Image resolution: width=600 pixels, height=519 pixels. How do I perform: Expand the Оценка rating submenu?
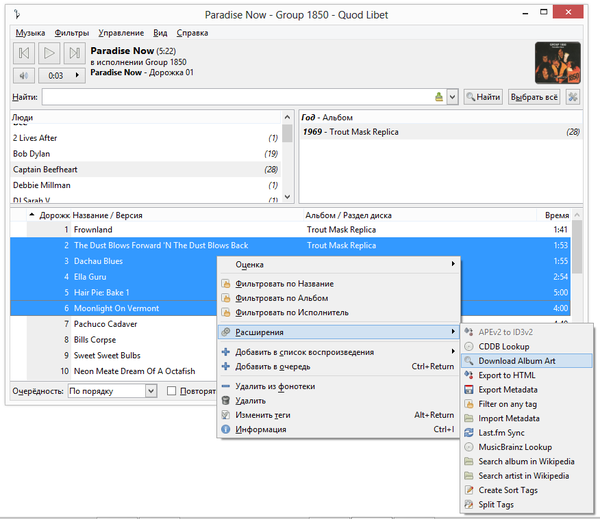pyautogui.click(x=339, y=264)
